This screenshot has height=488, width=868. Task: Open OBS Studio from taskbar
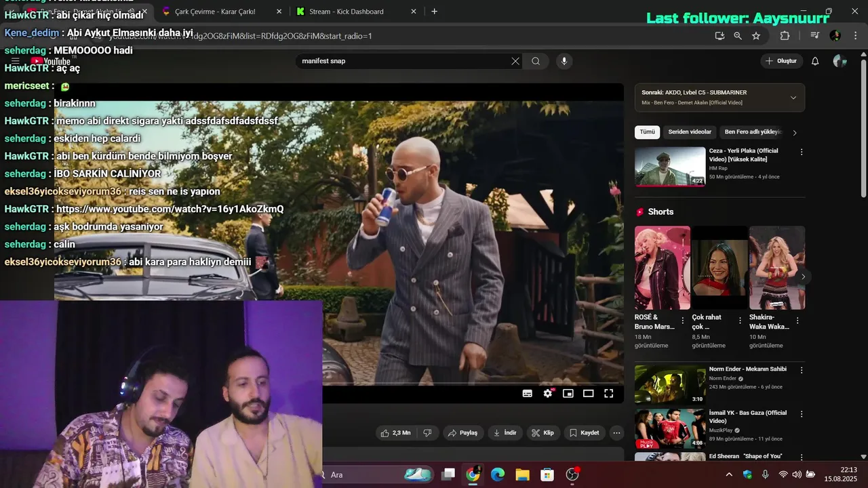pyautogui.click(x=572, y=474)
